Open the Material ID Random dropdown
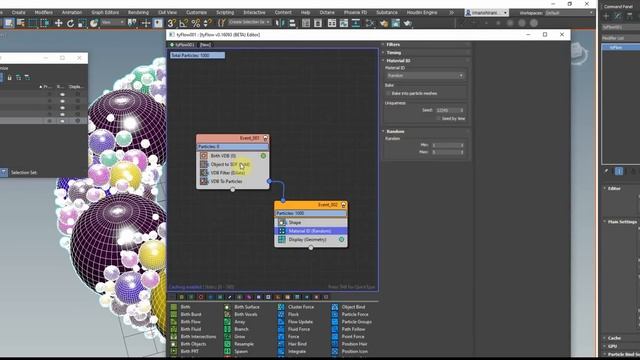Image resolution: width=640 pixels, height=360 pixels. click(x=425, y=76)
